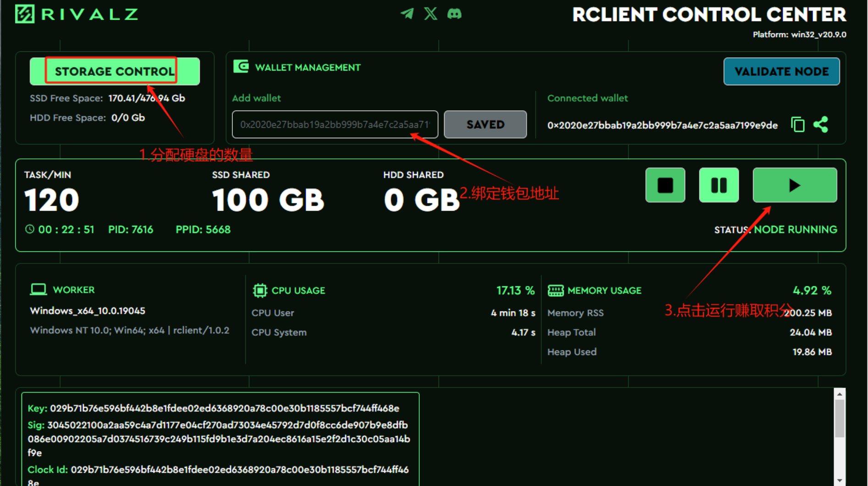Image resolution: width=868 pixels, height=486 pixels.
Task: Click the log scrollbar up arrow
Action: point(840,394)
